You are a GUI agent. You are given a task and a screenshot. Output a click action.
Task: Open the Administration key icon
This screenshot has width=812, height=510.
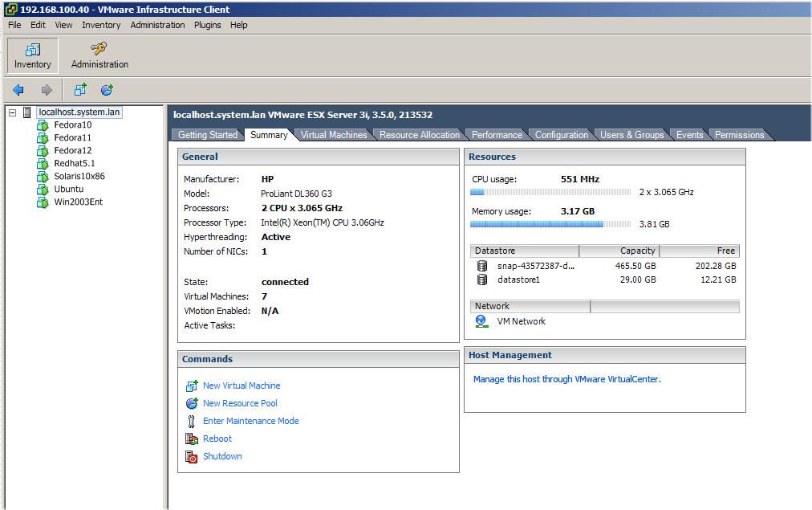click(99, 49)
